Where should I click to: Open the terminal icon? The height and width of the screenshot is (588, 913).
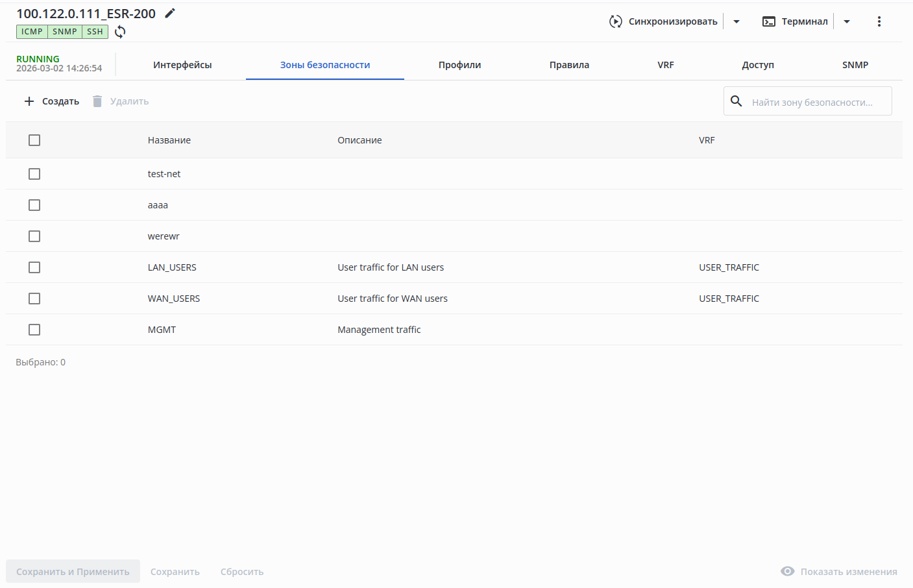769,21
